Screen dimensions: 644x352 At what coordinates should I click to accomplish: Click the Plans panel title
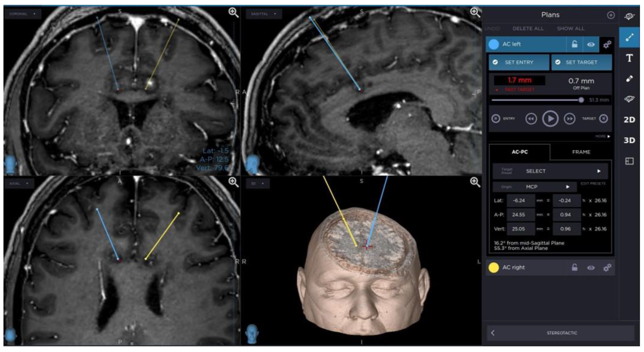550,15
